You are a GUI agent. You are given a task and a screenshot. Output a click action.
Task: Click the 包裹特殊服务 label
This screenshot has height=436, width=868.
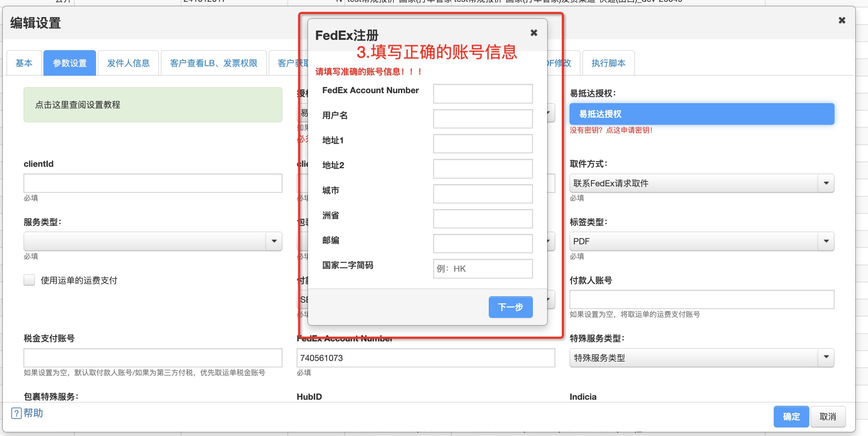coord(51,397)
